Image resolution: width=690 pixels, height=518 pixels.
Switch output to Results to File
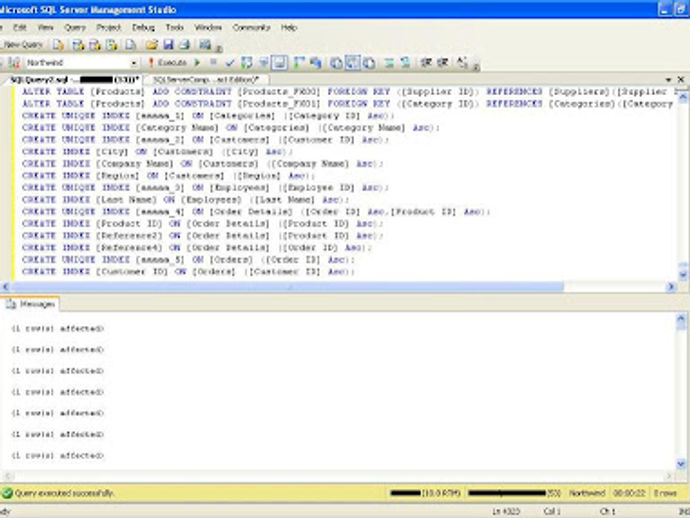point(369,63)
